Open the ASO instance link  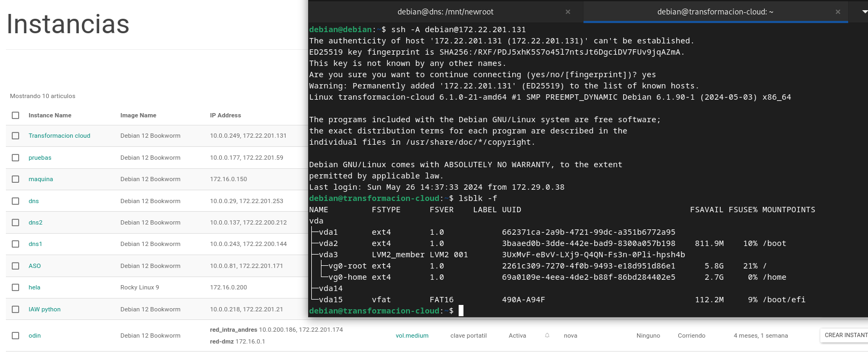35,266
